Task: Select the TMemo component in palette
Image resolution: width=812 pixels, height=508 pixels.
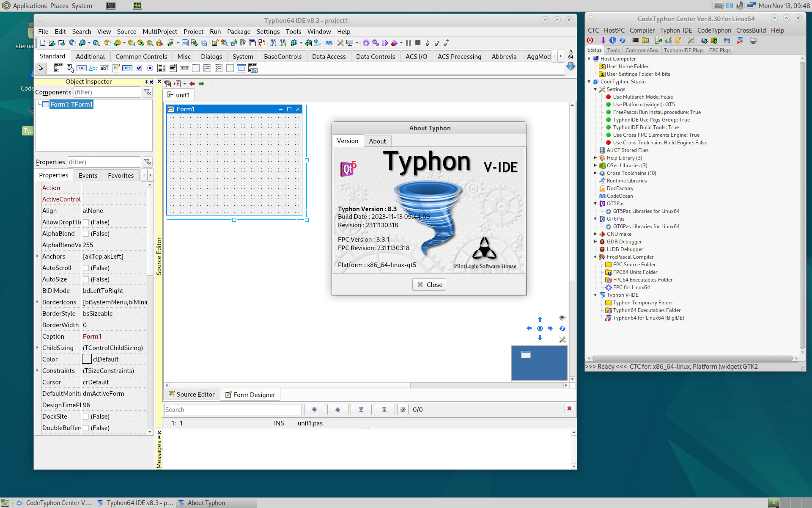Action: click(x=116, y=68)
